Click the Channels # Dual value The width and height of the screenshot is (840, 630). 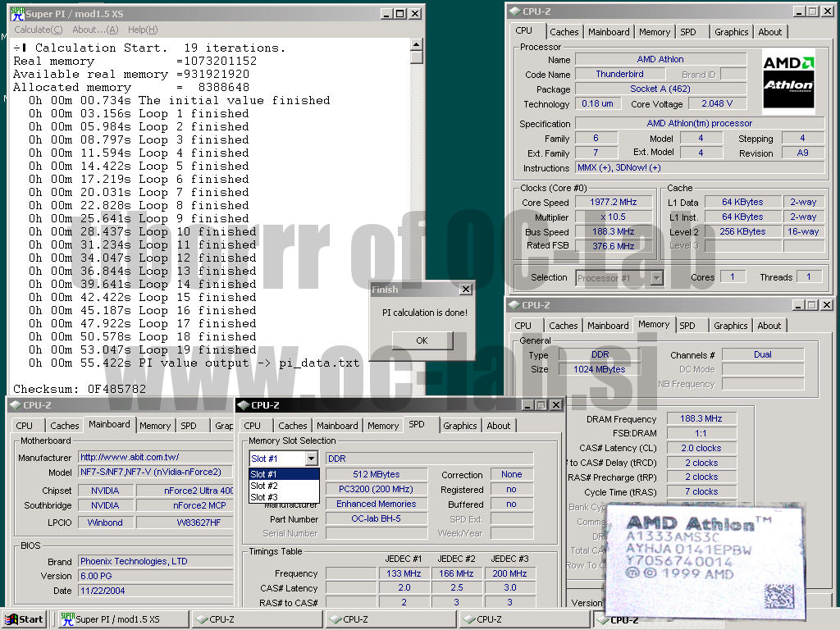pos(763,354)
